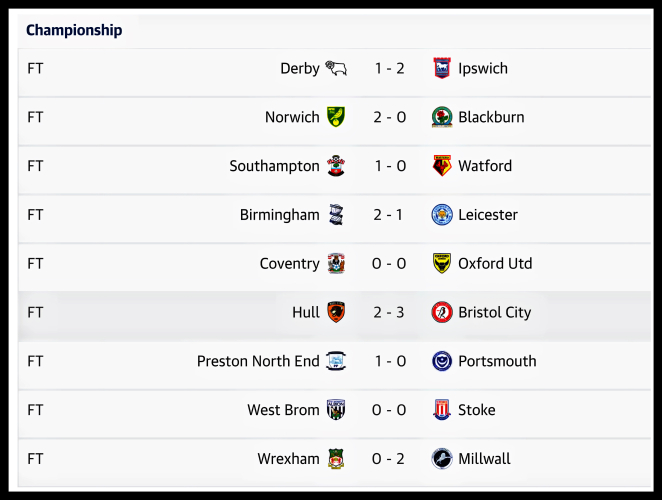Click the Millwall club crest
The width and height of the screenshot is (662, 500).
point(441,459)
